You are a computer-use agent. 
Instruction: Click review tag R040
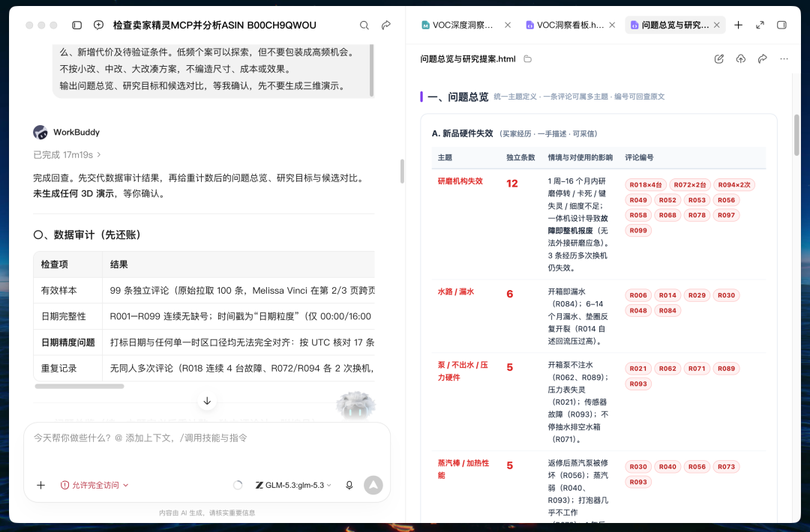(667, 467)
